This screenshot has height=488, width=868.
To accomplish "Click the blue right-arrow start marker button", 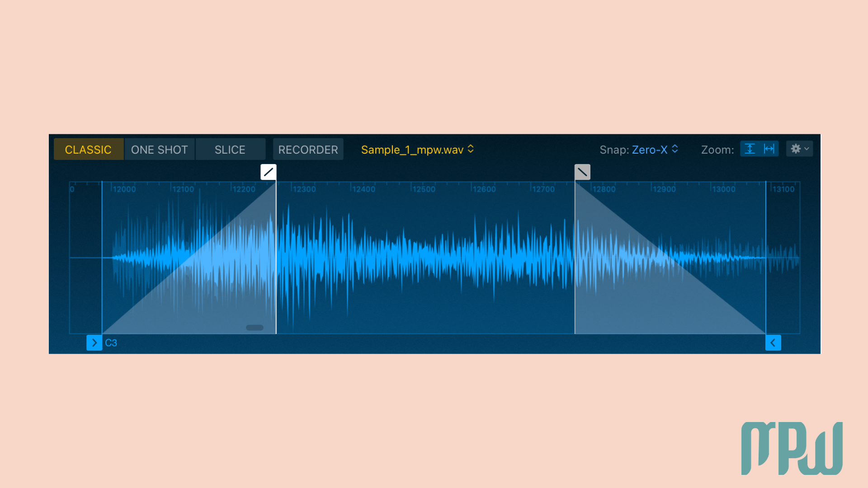I will [x=94, y=343].
